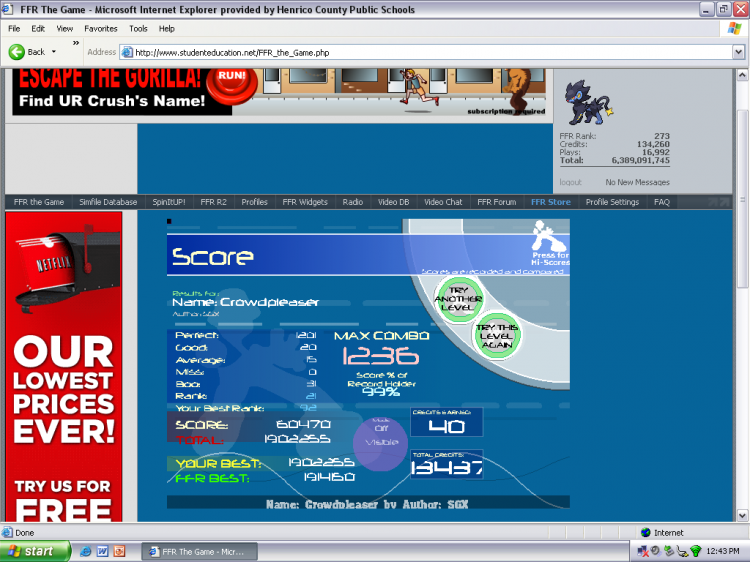Click the logout link
Image resolution: width=750 pixels, height=562 pixels.
[x=570, y=182]
